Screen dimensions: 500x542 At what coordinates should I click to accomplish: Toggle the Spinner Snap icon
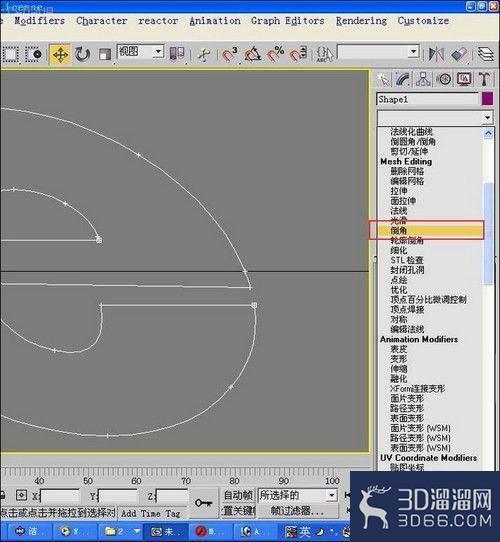298,54
